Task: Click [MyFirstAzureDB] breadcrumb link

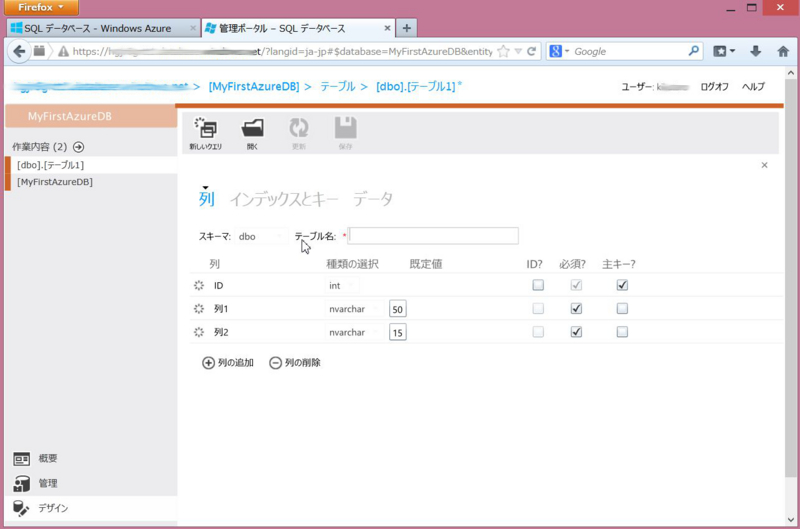Action: click(x=254, y=86)
